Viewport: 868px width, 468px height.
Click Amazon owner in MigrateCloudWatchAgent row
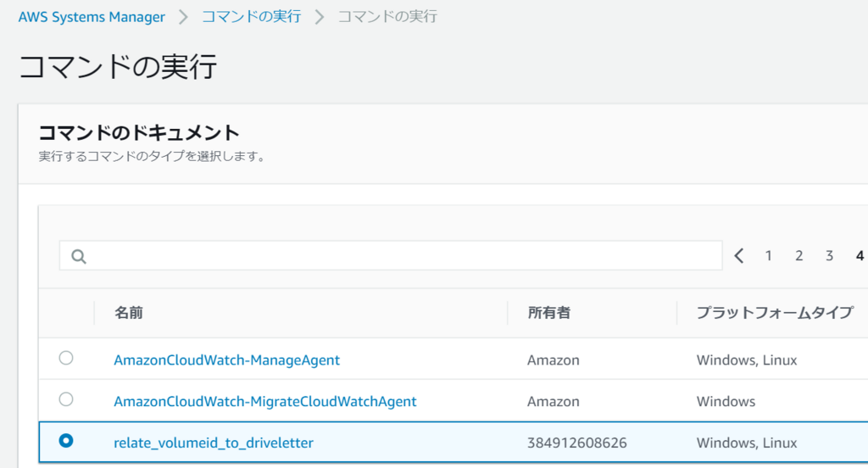553,402
